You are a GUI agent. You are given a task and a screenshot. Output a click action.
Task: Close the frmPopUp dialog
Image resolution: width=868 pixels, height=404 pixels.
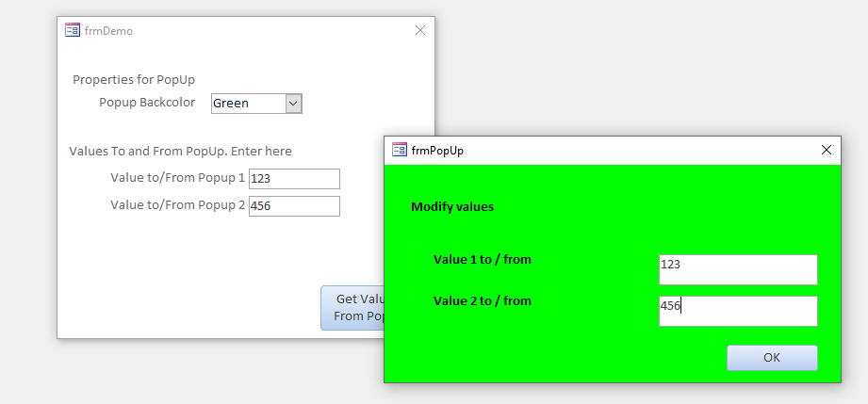pos(827,150)
